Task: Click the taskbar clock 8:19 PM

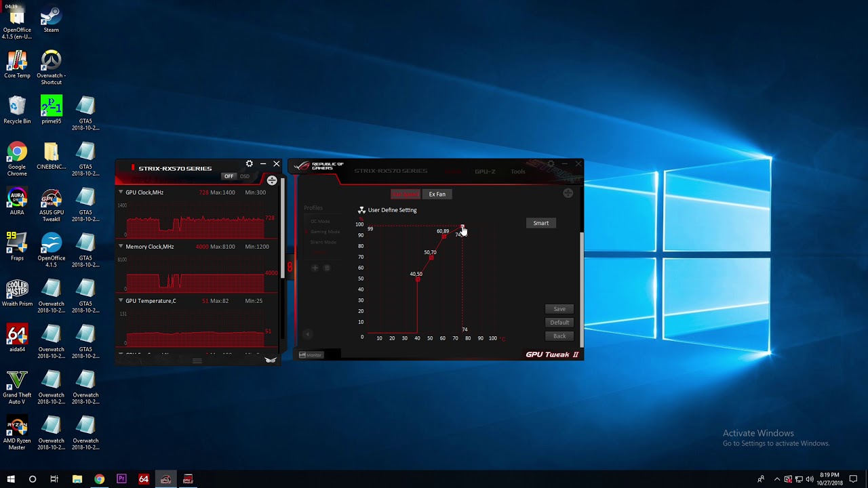Action: tap(829, 479)
